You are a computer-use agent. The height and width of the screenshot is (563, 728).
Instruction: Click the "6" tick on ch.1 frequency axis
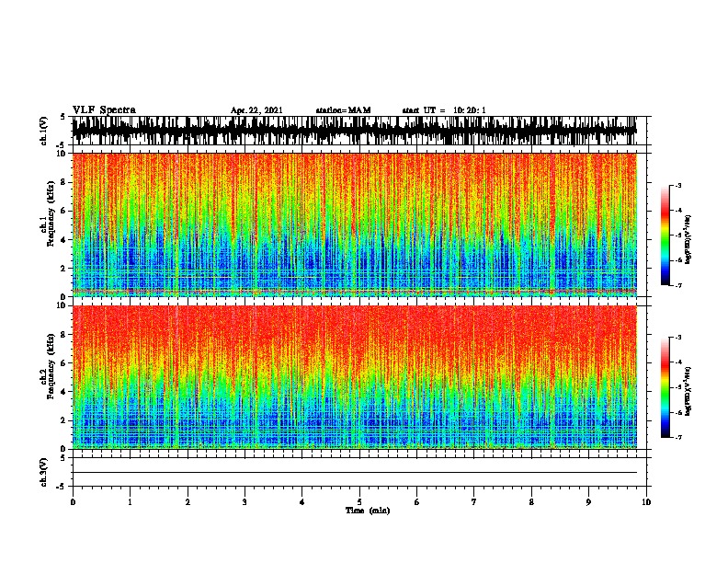pos(64,211)
